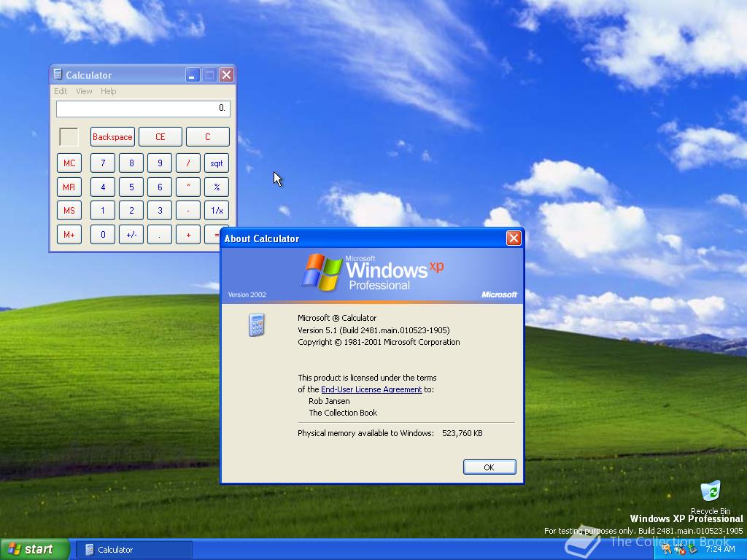The image size is (747, 560).
Task: Click the '523,760 KB' memory value
Action: 462,433
